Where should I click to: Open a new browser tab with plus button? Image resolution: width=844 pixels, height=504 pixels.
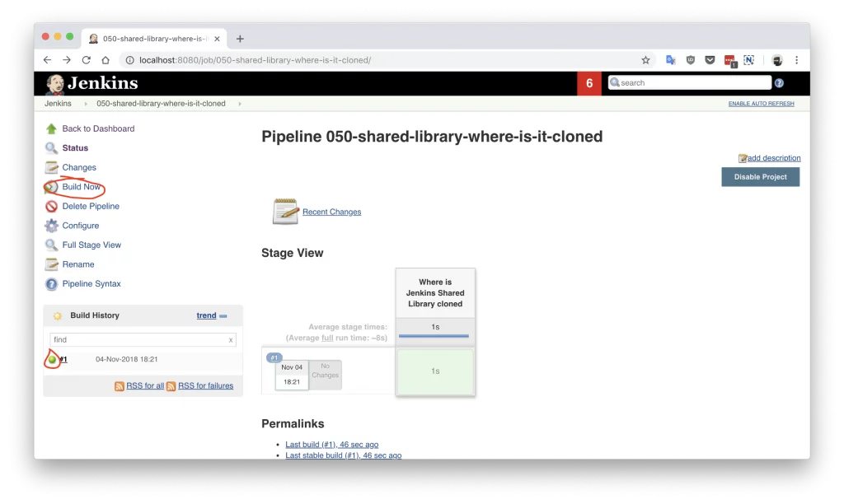(240, 39)
